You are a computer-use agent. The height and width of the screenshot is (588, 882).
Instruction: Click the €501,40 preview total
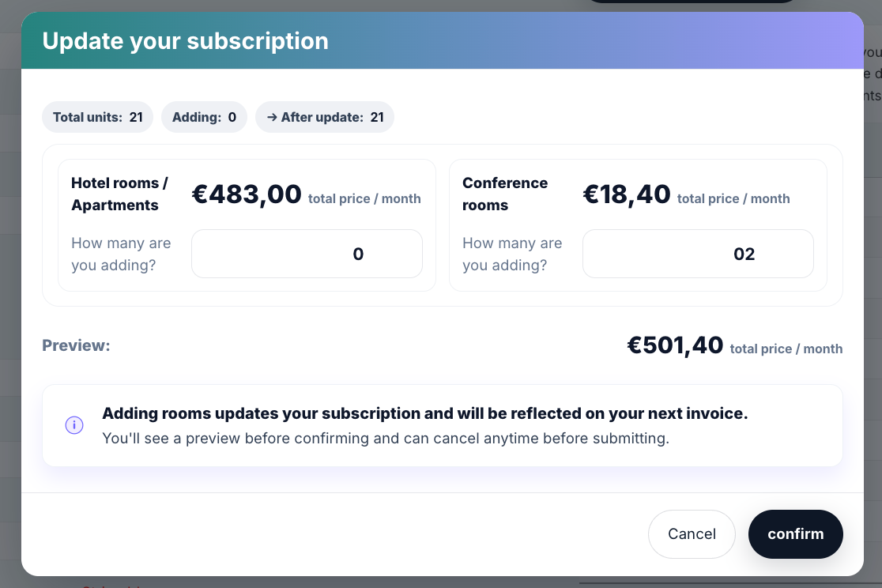point(675,345)
